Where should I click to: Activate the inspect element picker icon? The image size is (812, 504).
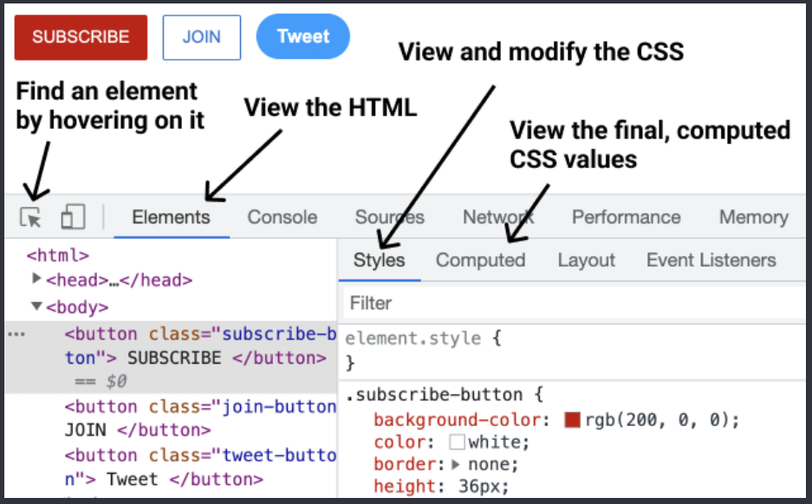[x=30, y=217]
